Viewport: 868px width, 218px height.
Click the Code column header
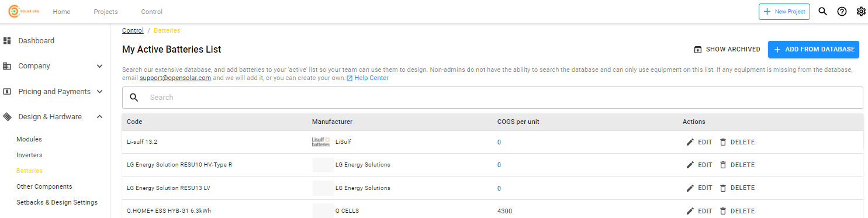pos(134,122)
